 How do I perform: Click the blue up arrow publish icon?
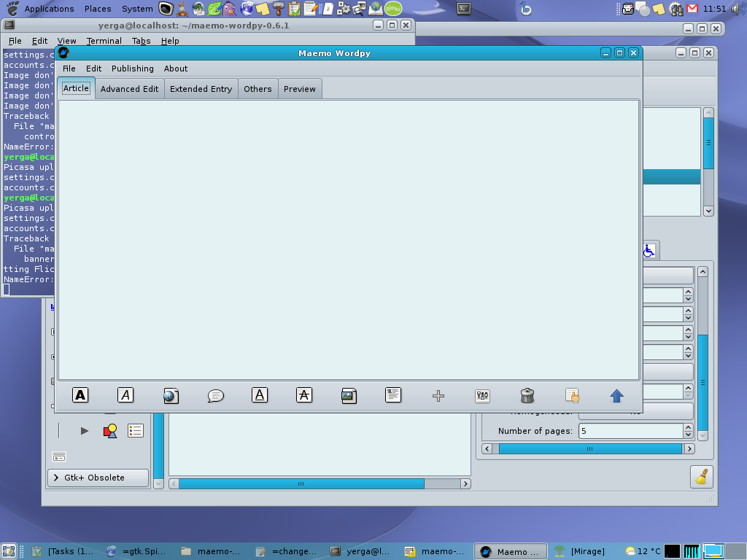616,396
